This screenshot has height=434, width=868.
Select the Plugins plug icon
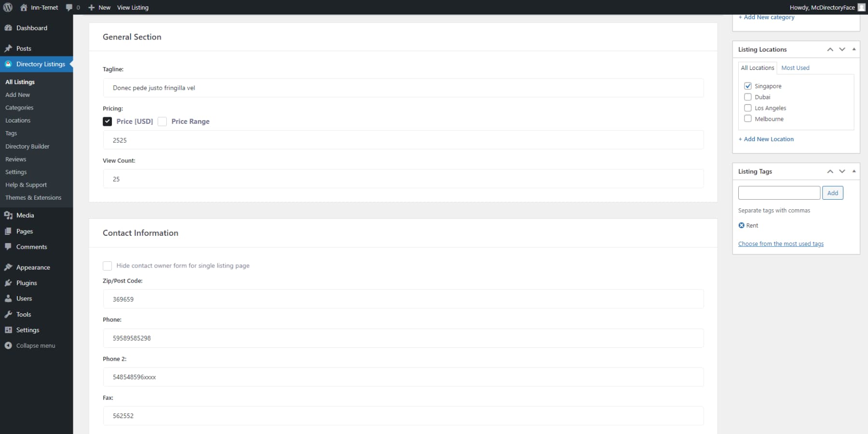coord(8,283)
